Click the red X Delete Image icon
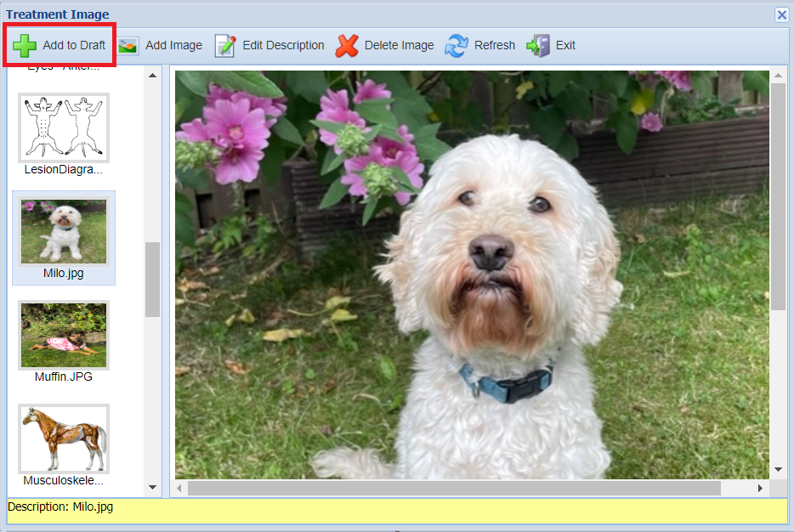Screen dimensions: 794x532 click(x=347, y=46)
